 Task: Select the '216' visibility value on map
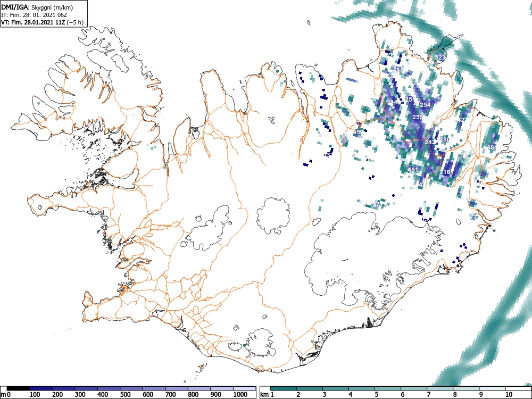tap(445, 172)
